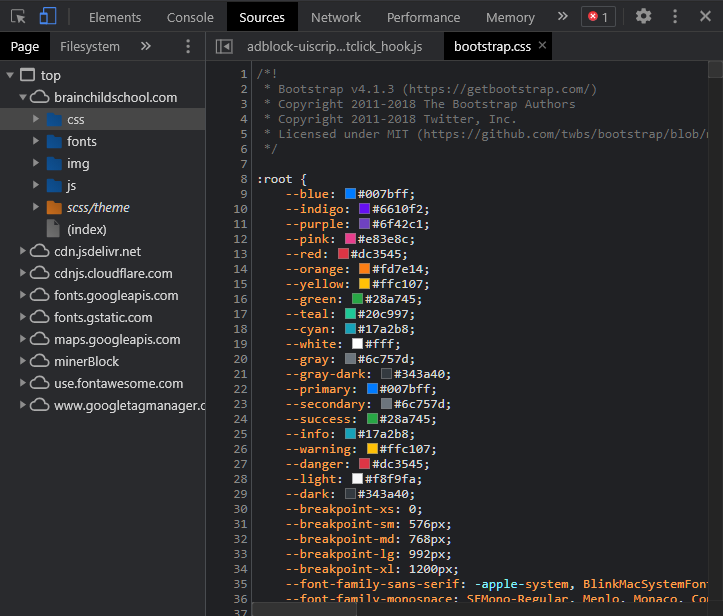Image resolution: width=723 pixels, height=616 pixels.
Task: Close the bootstrap.css tab
Action: (x=543, y=45)
